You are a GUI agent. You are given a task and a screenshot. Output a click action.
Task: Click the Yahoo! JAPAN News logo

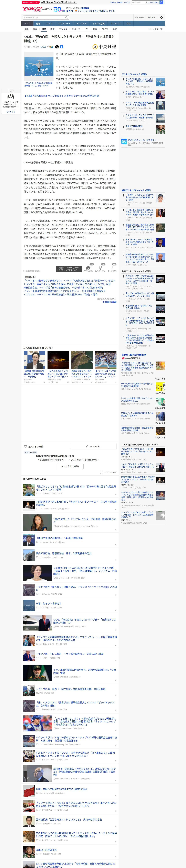[37, 9]
